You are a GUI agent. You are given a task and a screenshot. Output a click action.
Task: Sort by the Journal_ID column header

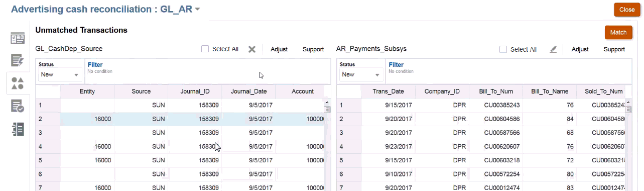coord(195,91)
